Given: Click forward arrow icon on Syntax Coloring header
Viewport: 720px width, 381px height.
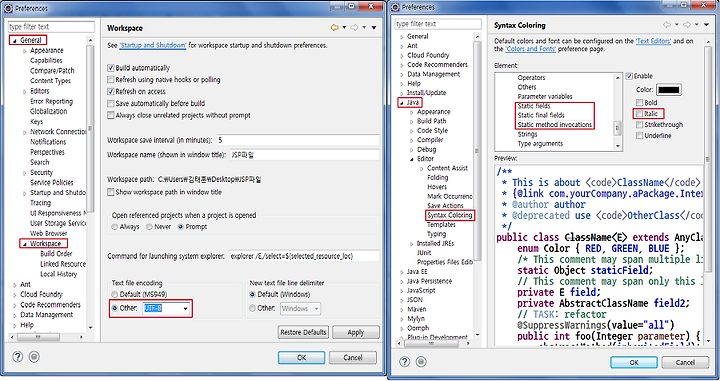Looking at the screenshot, I should [x=687, y=25].
